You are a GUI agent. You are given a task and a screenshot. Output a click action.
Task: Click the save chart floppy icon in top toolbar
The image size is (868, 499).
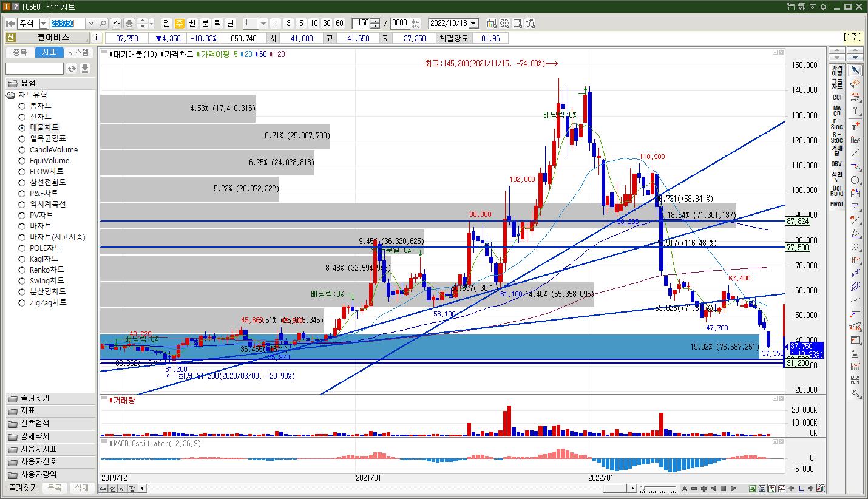[517, 23]
